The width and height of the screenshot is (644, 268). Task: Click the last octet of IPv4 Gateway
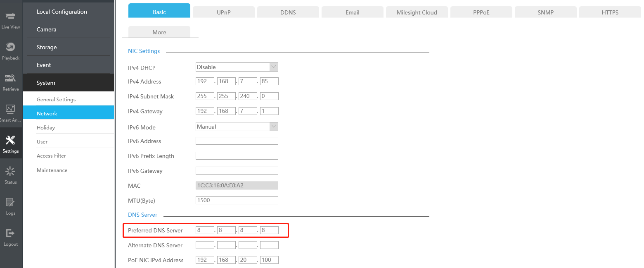point(269,111)
